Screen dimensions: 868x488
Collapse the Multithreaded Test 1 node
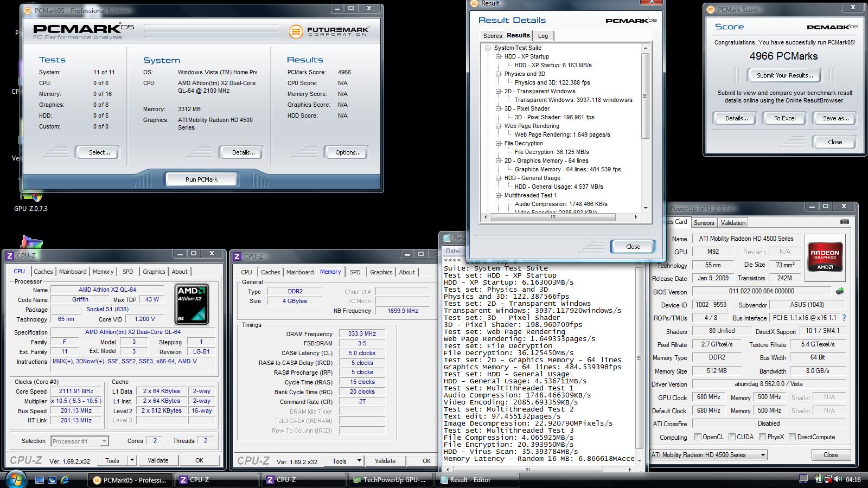[x=499, y=195]
